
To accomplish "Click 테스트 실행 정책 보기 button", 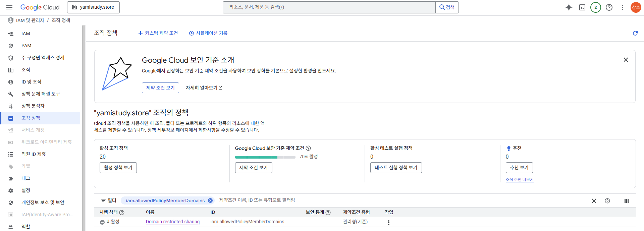I will point(396,168).
